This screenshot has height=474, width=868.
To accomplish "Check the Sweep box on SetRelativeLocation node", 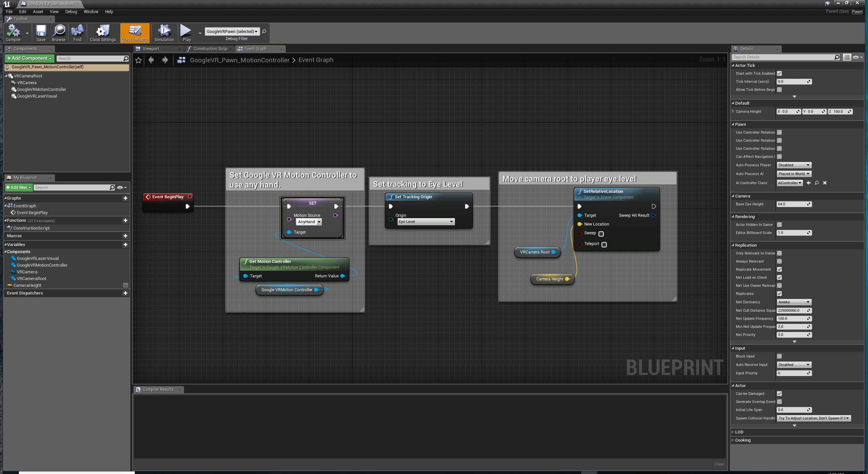I will [601, 234].
